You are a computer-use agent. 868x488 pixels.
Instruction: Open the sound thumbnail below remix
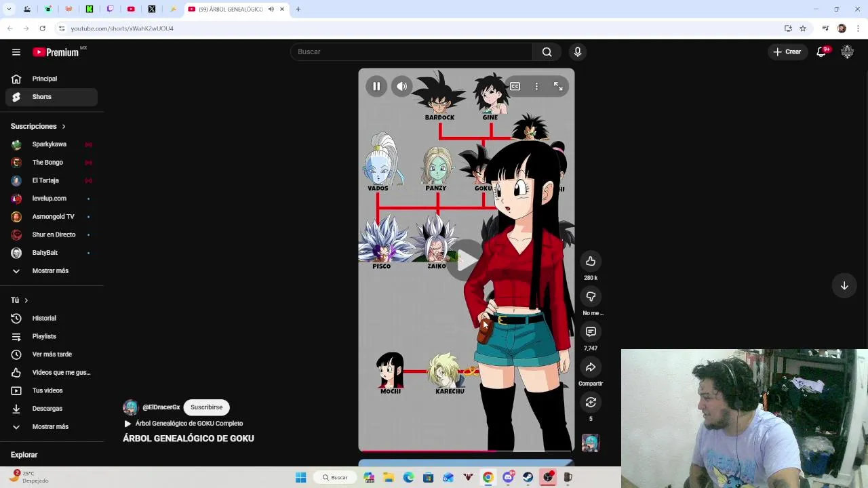[591, 443]
